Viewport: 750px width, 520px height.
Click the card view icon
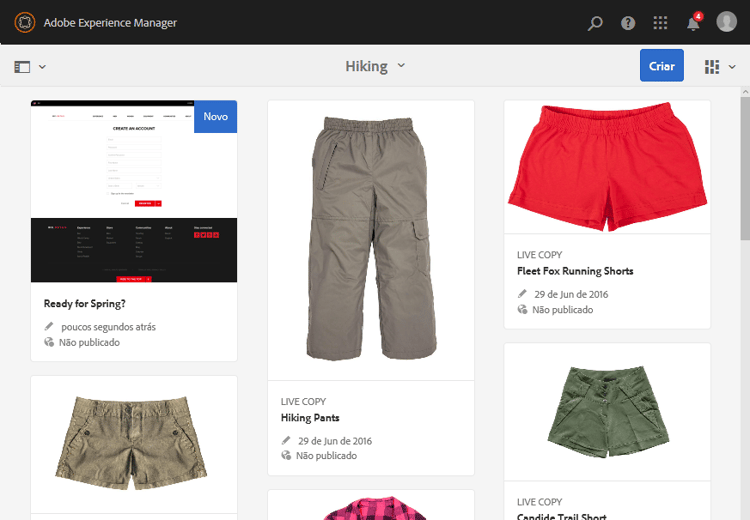coord(712,67)
